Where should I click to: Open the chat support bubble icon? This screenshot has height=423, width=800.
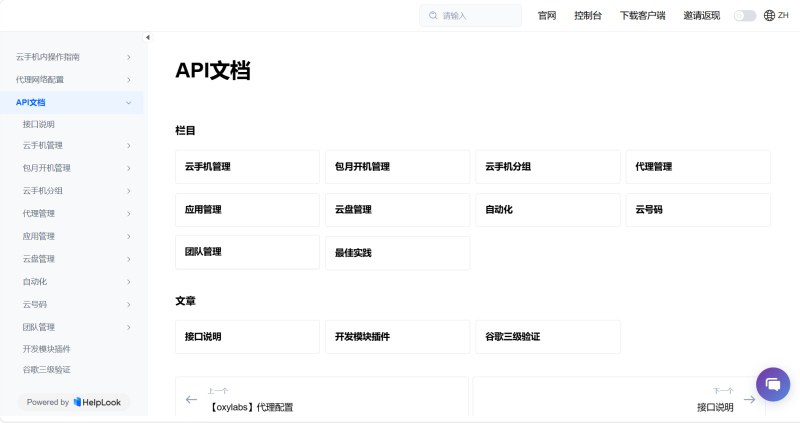(x=773, y=385)
